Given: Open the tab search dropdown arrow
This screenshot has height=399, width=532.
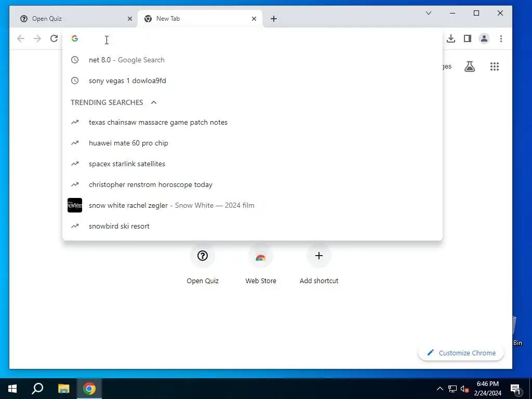Looking at the screenshot, I should (x=429, y=13).
